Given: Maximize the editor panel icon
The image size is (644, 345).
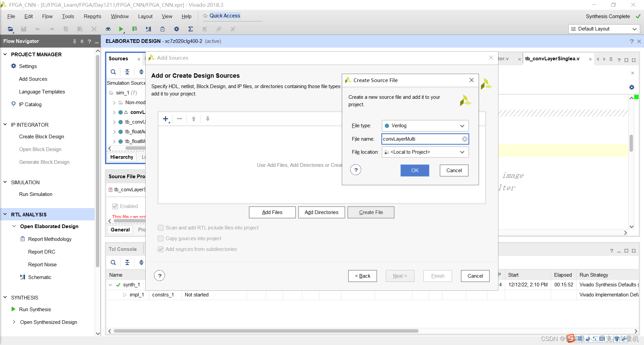Looking at the screenshot, I should click(626, 60).
